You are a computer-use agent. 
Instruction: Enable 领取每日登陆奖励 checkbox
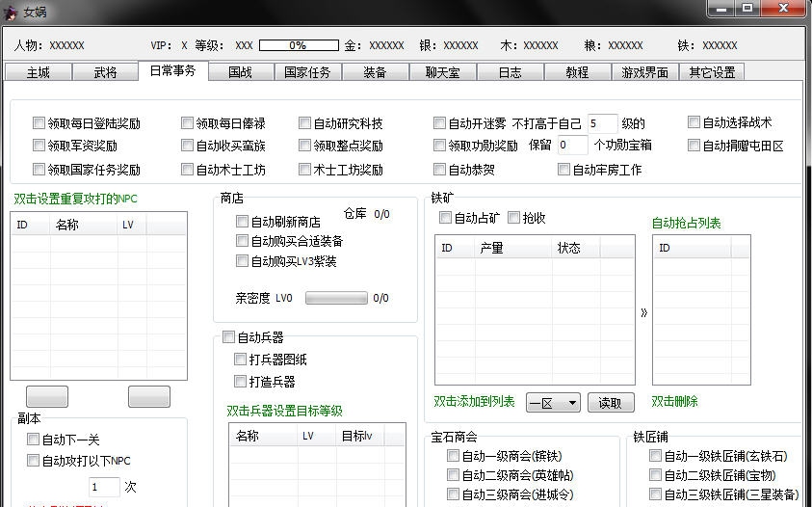[39, 123]
